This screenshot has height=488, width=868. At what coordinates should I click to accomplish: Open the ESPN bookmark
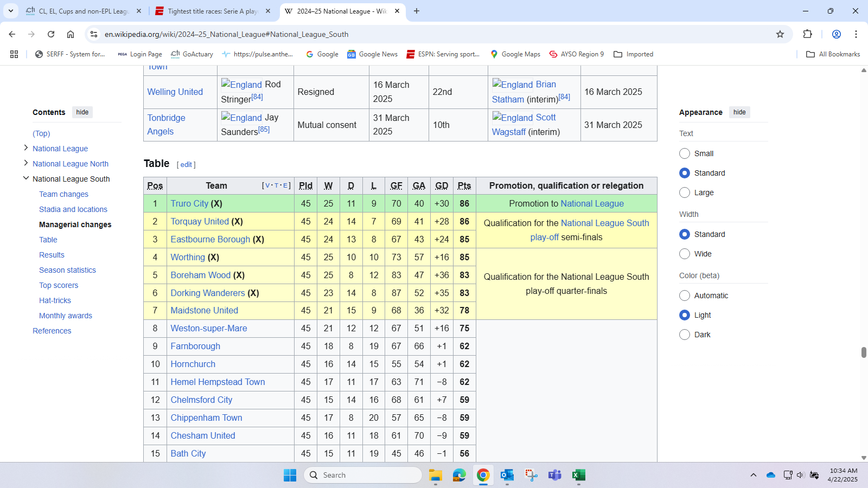pyautogui.click(x=443, y=54)
